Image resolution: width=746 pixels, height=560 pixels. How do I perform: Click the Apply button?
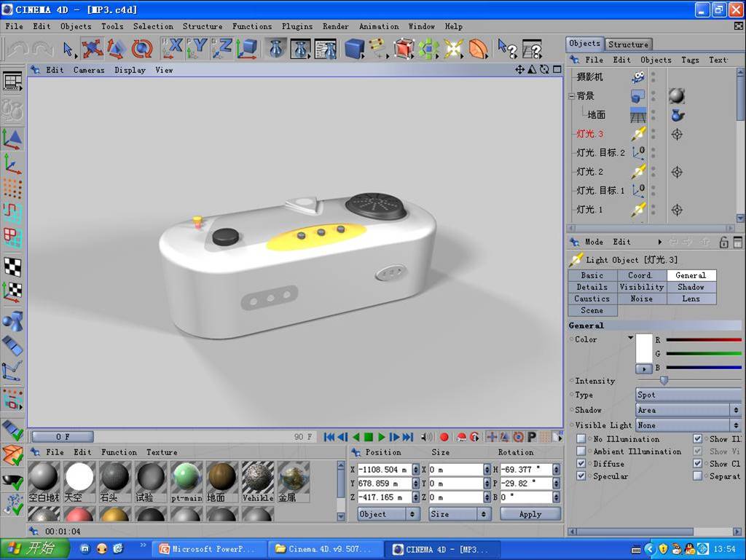(x=530, y=514)
